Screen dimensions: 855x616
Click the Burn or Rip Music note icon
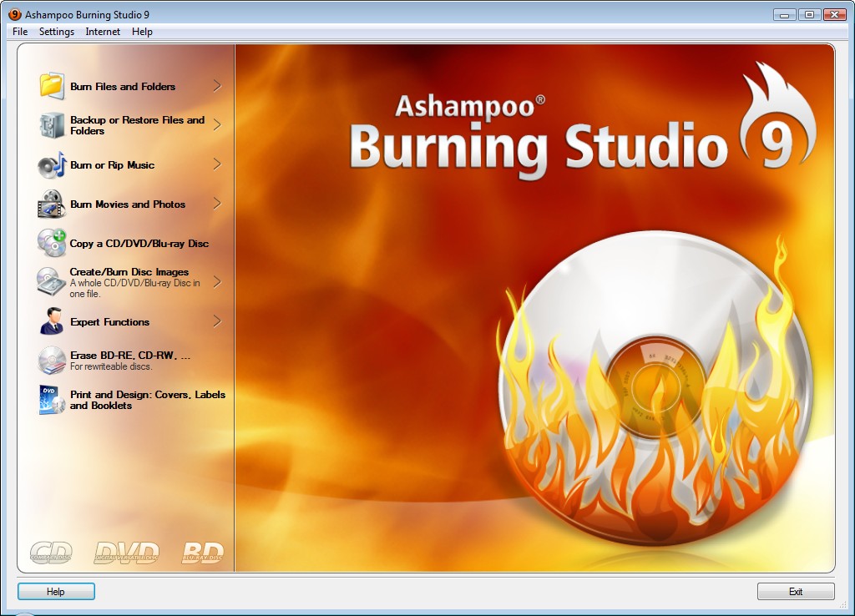tap(52, 164)
